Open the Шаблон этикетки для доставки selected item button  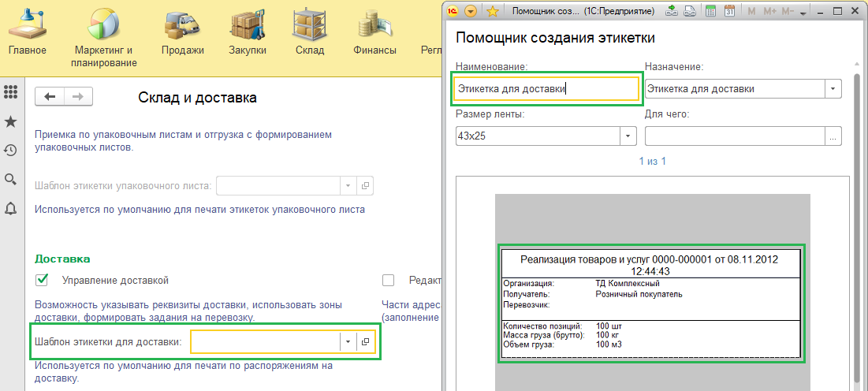pyautogui.click(x=365, y=342)
